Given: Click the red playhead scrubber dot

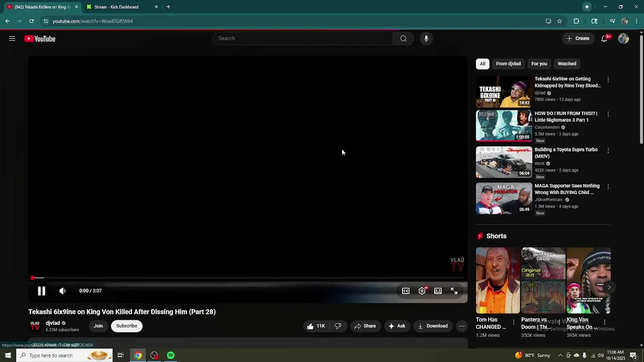Looking at the screenshot, I should pyautogui.click(x=33, y=278).
